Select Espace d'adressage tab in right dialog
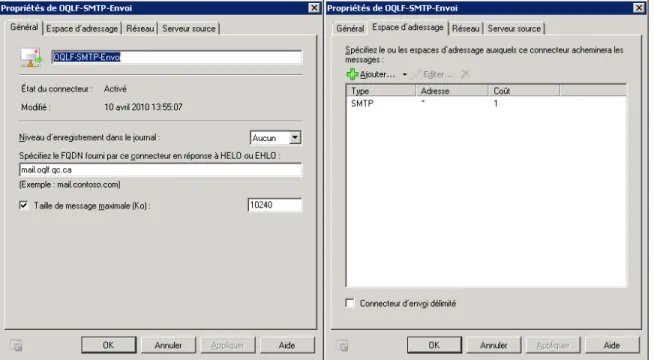The image size is (654, 360). pyautogui.click(x=407, y=27)
